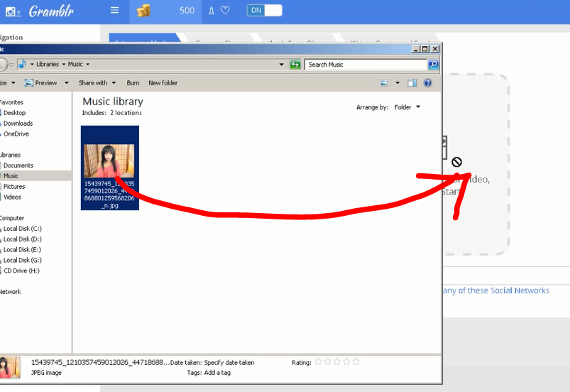Click the 500 coins balance
Image resolution: width=570 pixels, height=392 pixels.
click(187, 11)
